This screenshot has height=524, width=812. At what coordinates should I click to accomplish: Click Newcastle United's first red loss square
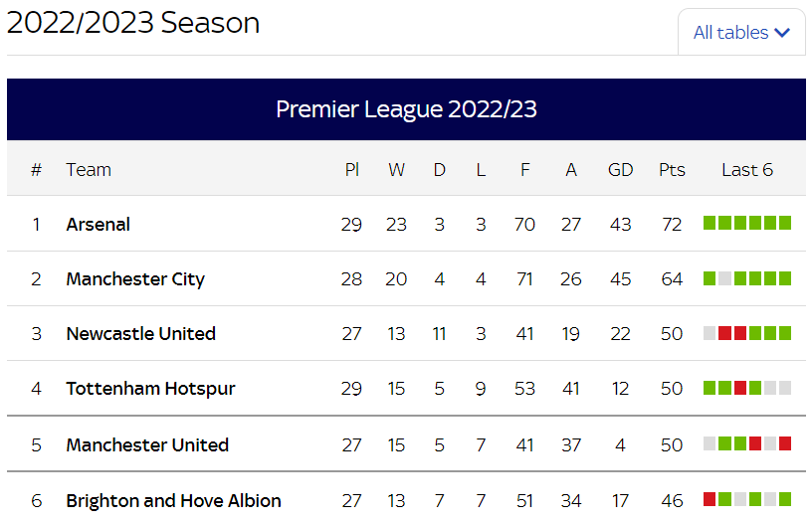pyautogui.click(x=725, y=333)
